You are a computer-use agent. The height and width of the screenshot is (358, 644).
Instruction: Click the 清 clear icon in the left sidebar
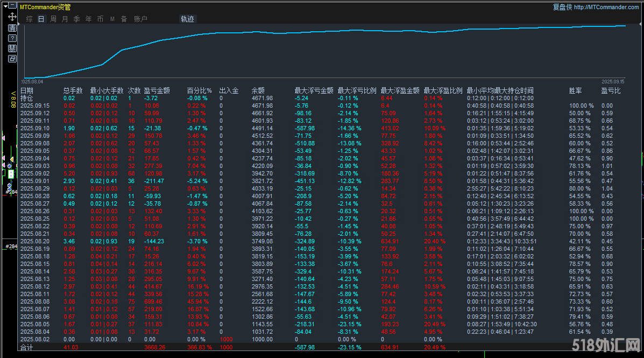coord(12,28)
